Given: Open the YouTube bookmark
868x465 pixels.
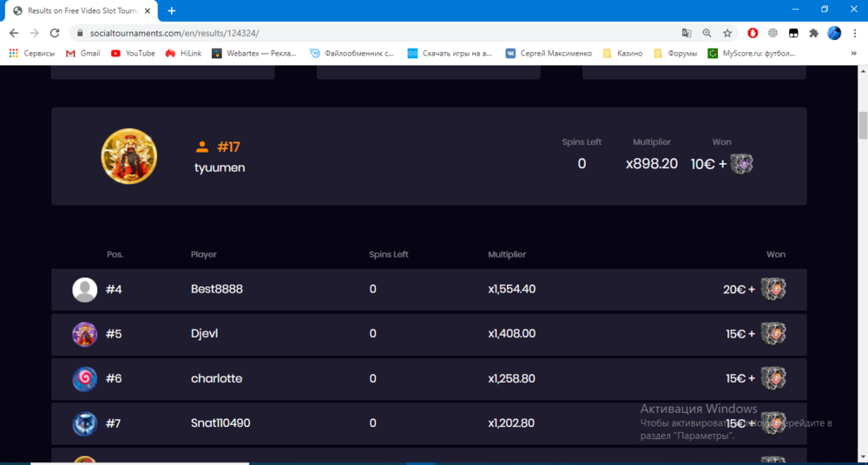Looking at the screenshot, I should pyautogui.click(x=133, y=53).
